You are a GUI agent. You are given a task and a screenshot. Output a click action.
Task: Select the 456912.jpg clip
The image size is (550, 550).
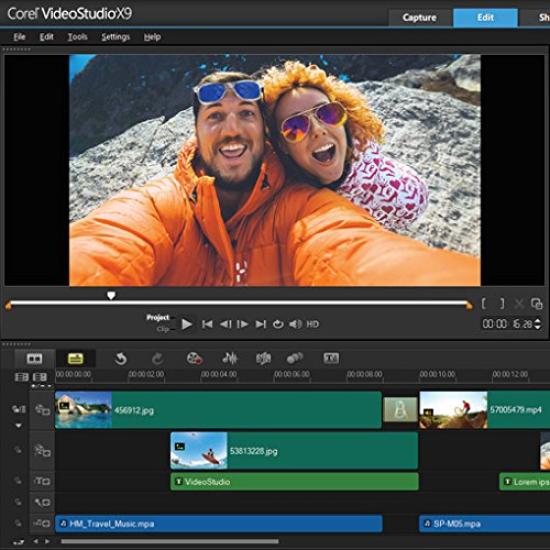coord(218,410)
